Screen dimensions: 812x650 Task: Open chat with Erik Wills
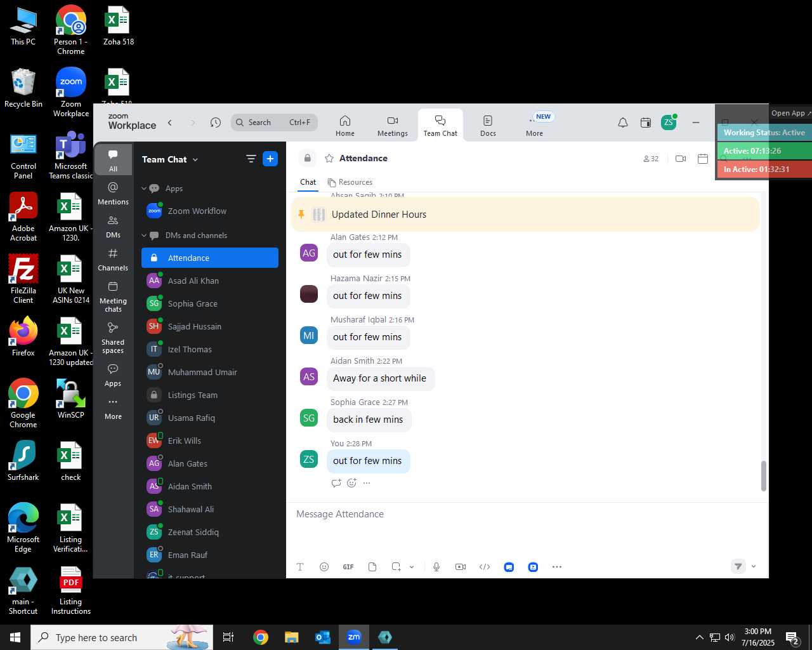(209, 441)
